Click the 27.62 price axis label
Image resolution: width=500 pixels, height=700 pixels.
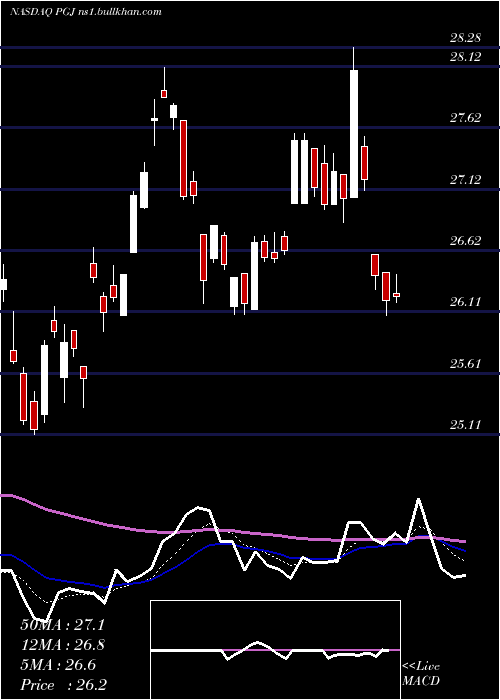tap(465, 118)
